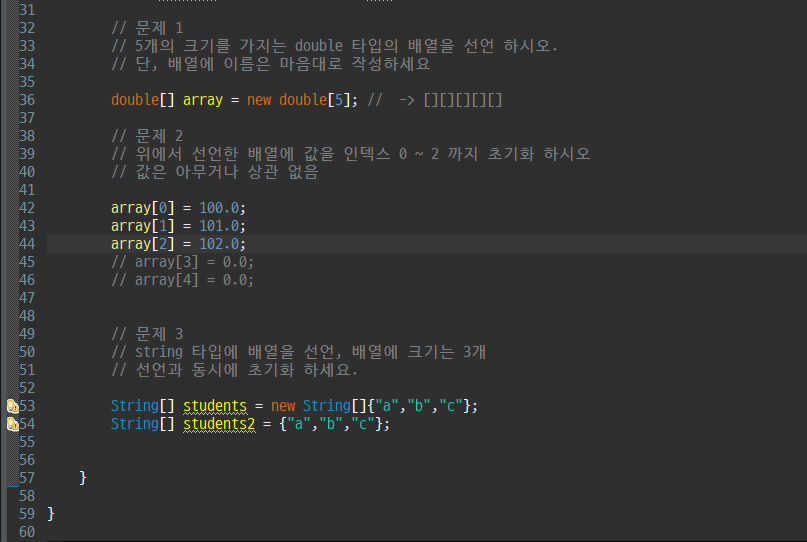Click line number 57 in the gutter
The height and width of the screenshot is (542, 807).
27,478
